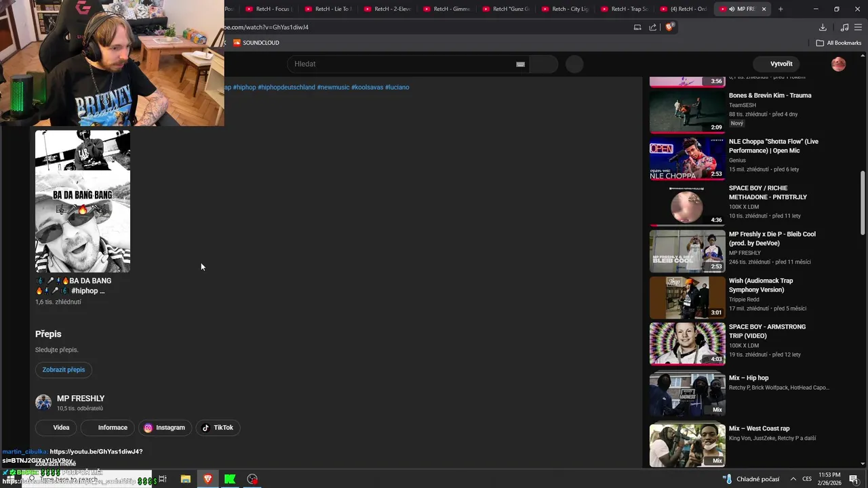Open the browser downloads icon
The image size is (868, 488).
(823, 27)
